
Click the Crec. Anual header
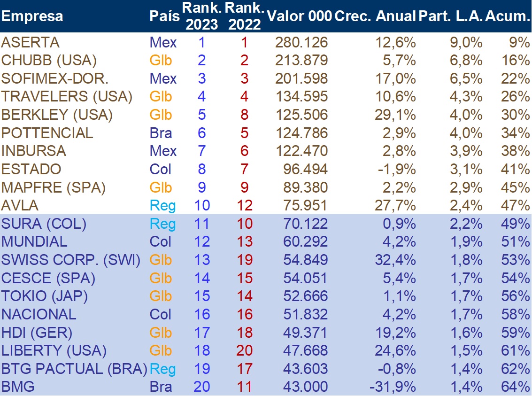coord(375,16)
